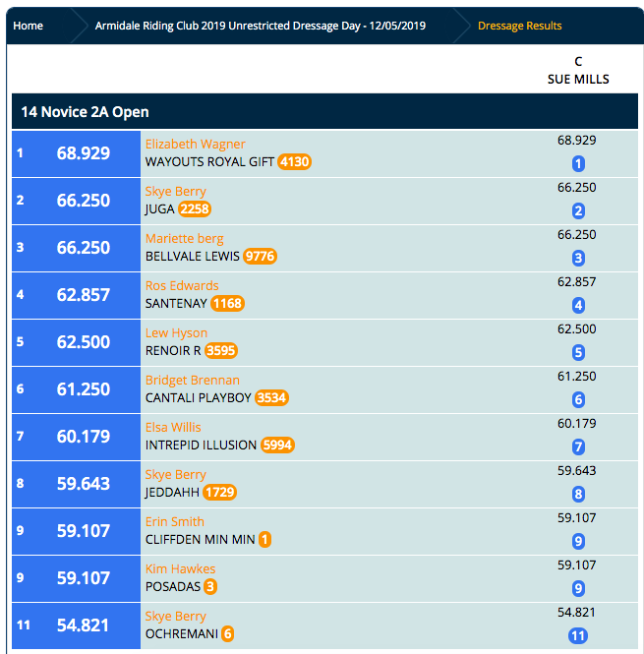644x654 pixels.
Task: Click judge score 60.179 in Sue Mills column
Action: (x=577, y=423)
